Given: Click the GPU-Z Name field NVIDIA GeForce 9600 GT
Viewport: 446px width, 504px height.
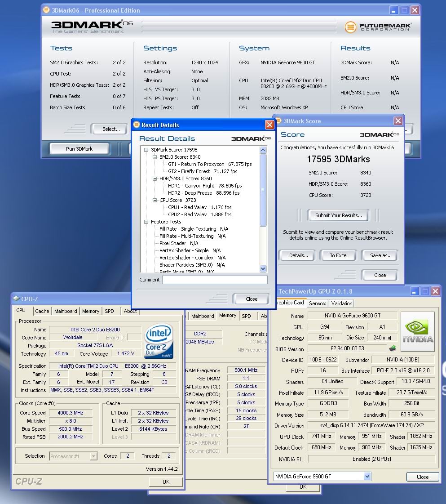Looking at the screenshot, I should pyautogui.click(x=352, y=315).
